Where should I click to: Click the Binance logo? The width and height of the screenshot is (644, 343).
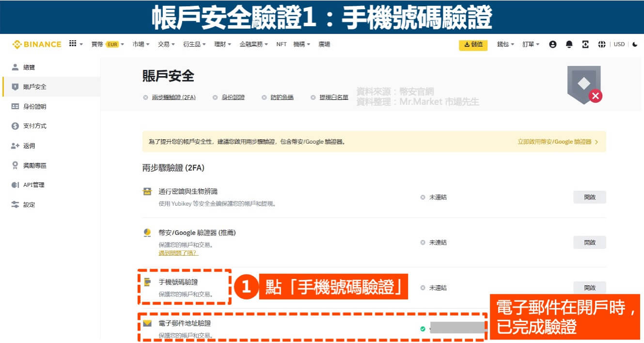pyautogui.click(x=37, y=44)
